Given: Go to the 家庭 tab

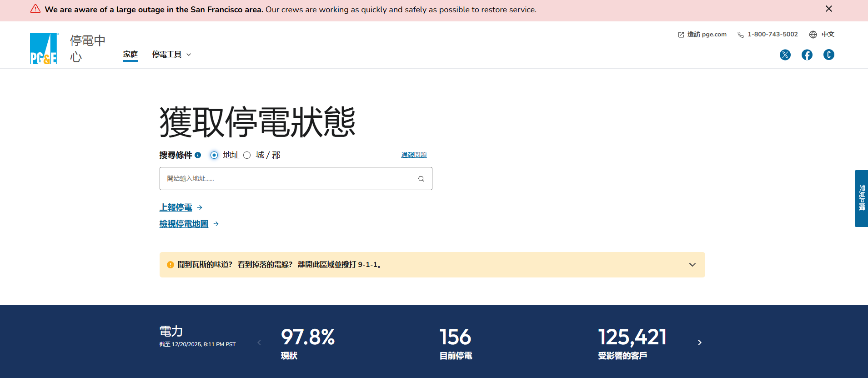Looking at the screenshot, I should pyautogui.click(x=130, y=55).
